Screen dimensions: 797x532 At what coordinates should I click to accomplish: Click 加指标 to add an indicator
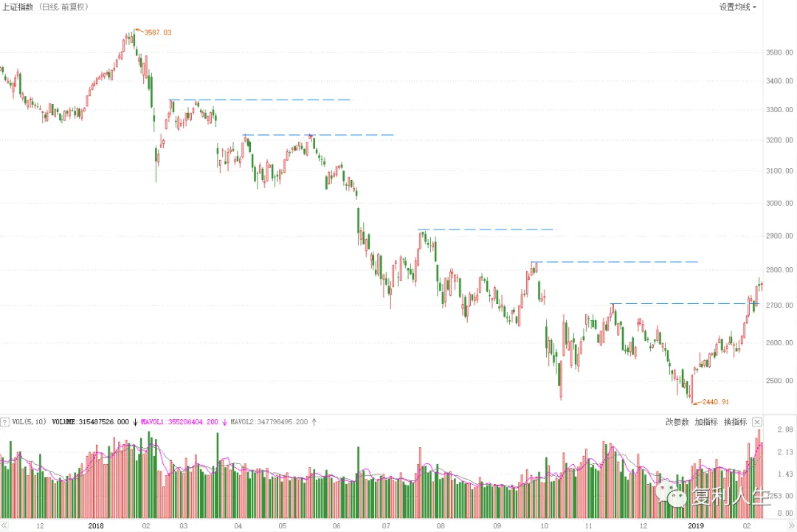tap(705, 422)
